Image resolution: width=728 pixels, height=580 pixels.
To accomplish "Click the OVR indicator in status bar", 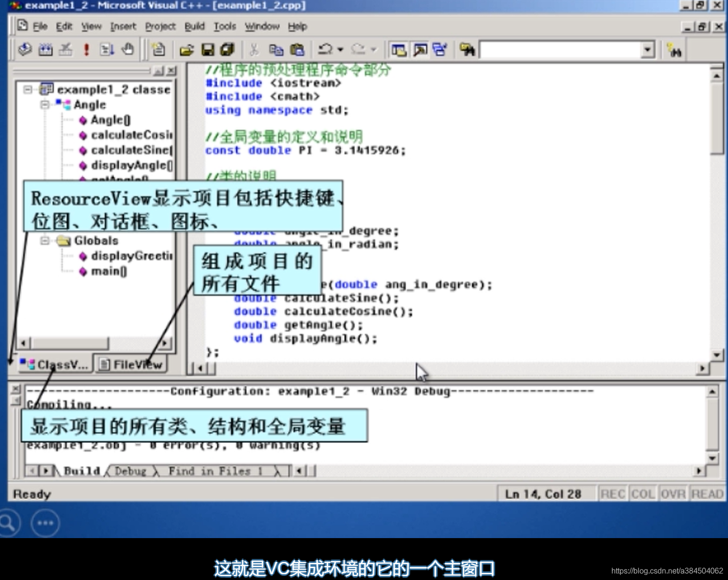I will point(673,494).
